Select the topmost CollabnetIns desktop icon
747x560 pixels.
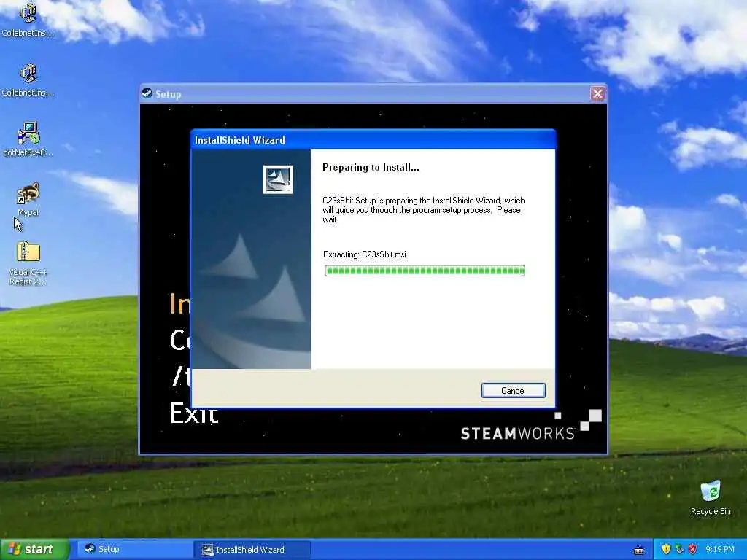click(x=28, y=20)
